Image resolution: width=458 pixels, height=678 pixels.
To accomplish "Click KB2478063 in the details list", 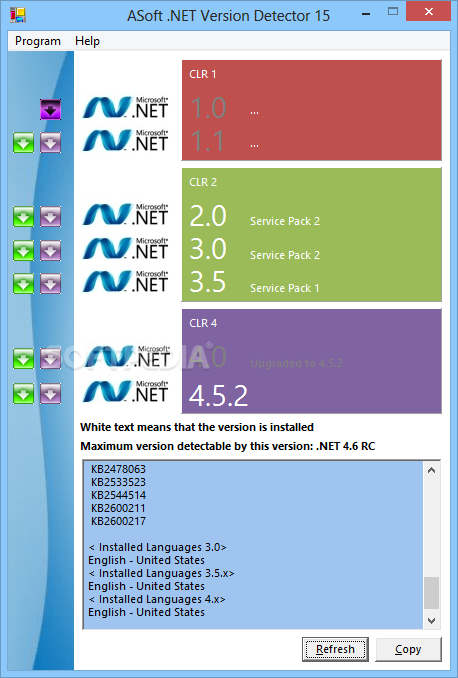I will click(118, 469).
